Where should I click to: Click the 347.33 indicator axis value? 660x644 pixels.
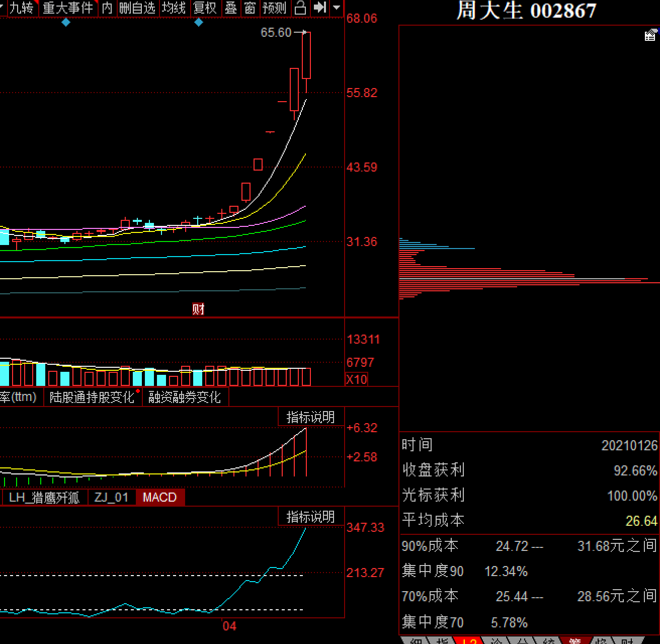(x=365, y=528)
